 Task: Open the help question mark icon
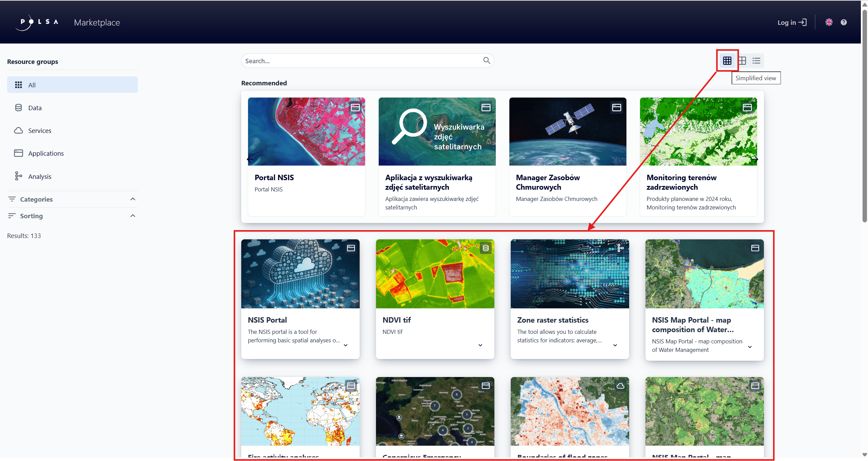(844, 22)
